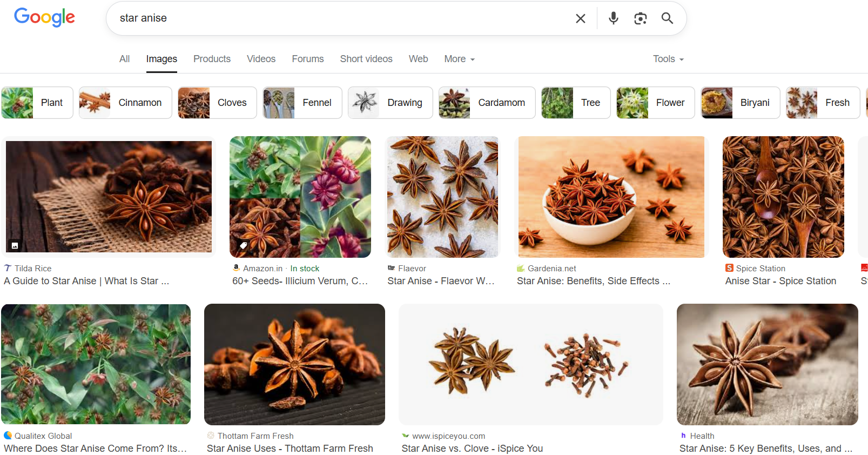Apply the Drawing filter chip
Screen dimensions: 868x455
tap(391, 103)
